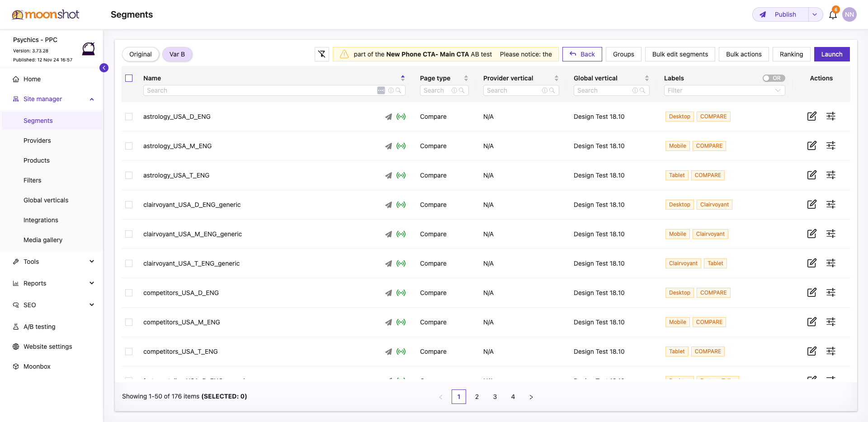
Task: Sort by Provider vertical column
Action: 557,78
